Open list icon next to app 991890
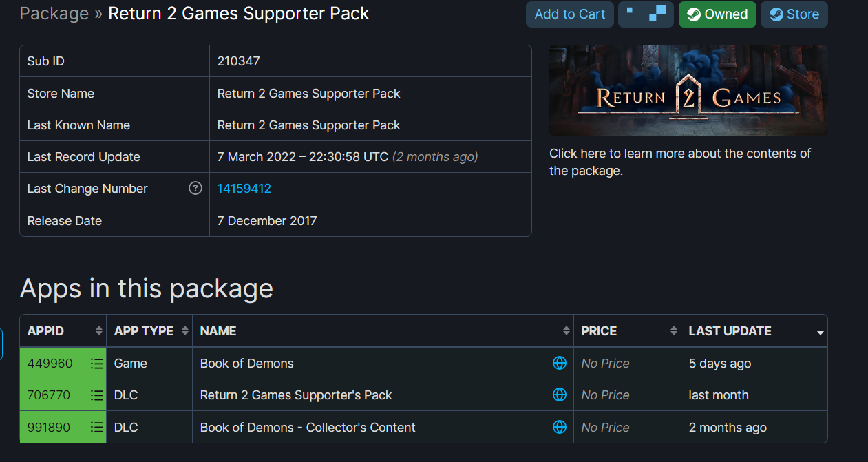Image resolution: width=868 pixels, height=462 pixels. [97, 428]
